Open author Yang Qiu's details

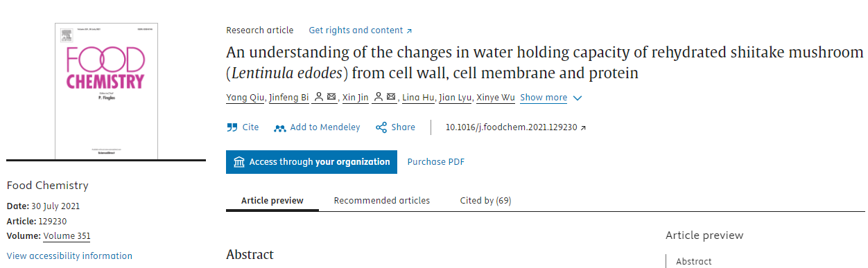pyautogui.click(x=245, y=98)
